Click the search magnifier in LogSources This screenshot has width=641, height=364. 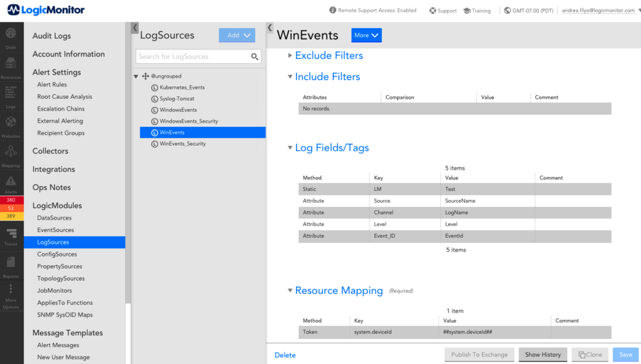tap(254, 56)
